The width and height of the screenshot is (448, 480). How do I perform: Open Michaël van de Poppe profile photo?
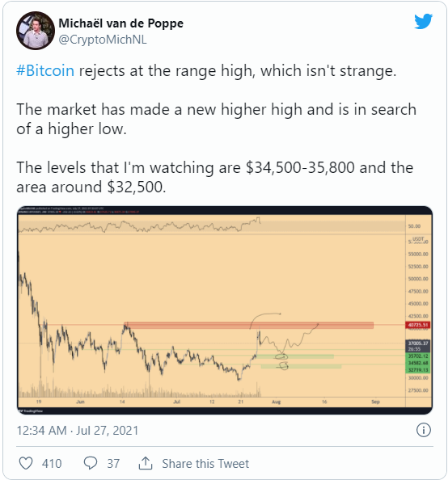36,31
